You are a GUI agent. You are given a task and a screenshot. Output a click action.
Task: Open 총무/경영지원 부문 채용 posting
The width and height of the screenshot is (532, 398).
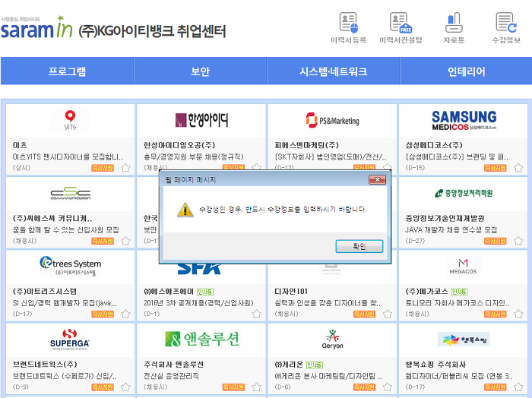coord(193,157)
